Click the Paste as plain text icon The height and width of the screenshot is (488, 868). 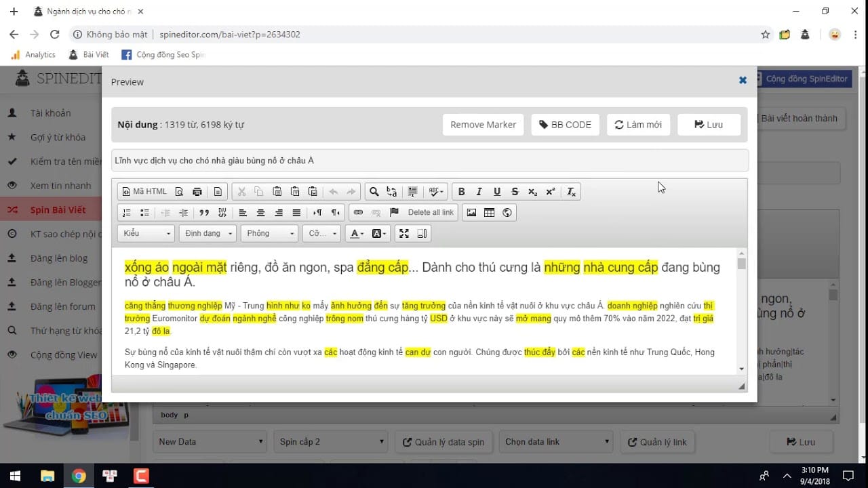(x=295, y=192)
